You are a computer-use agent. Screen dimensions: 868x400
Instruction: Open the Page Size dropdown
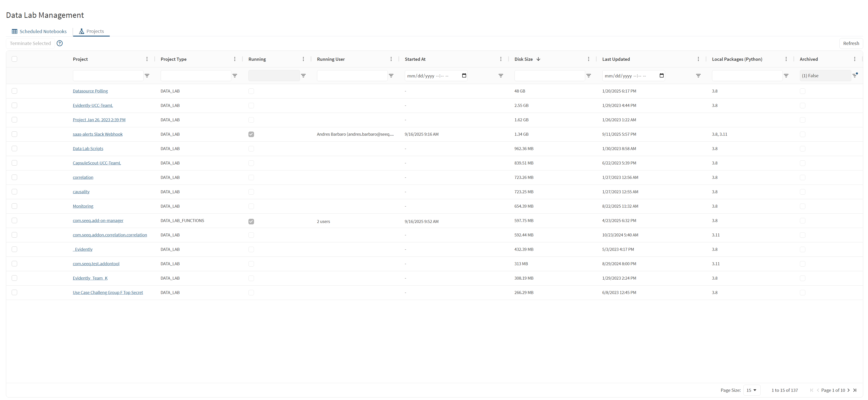click(751, 390)
